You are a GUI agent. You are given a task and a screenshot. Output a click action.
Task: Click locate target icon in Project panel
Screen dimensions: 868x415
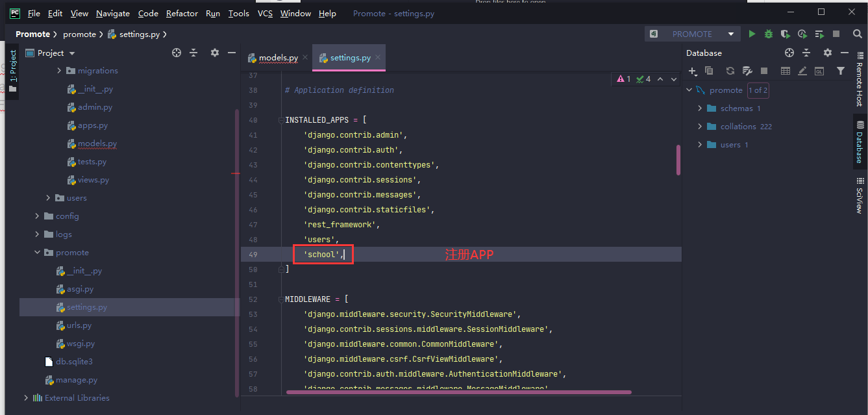(x=177, y=53)
